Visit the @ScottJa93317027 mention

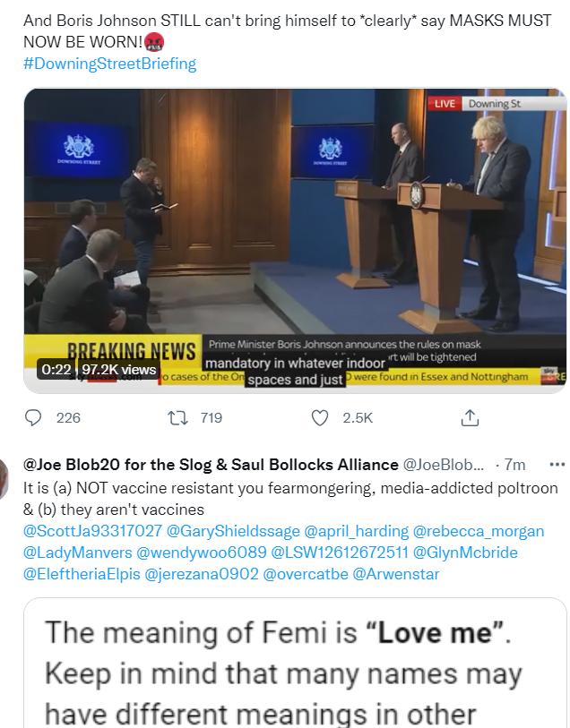coord(92,531)
